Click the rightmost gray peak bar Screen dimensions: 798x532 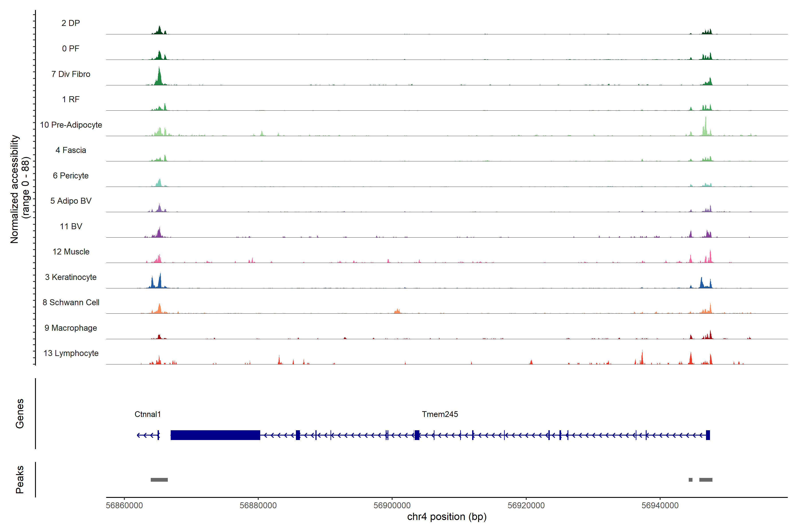[x=706, y=480]
